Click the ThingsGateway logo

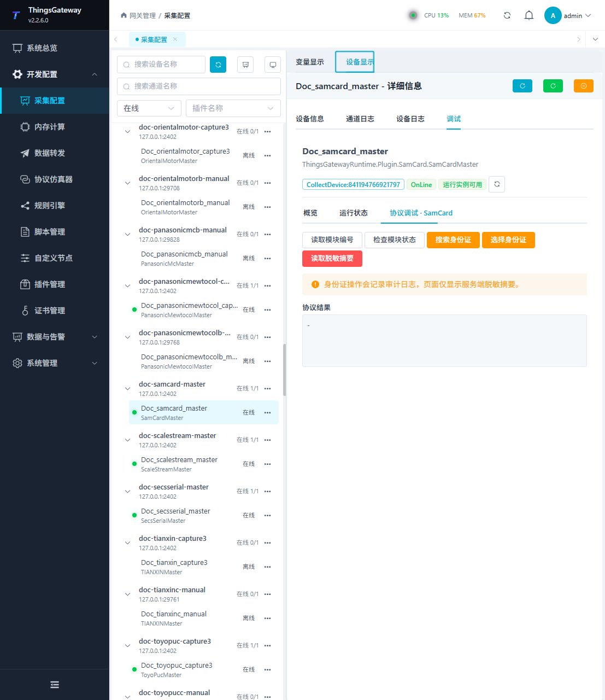coord(16,15)
